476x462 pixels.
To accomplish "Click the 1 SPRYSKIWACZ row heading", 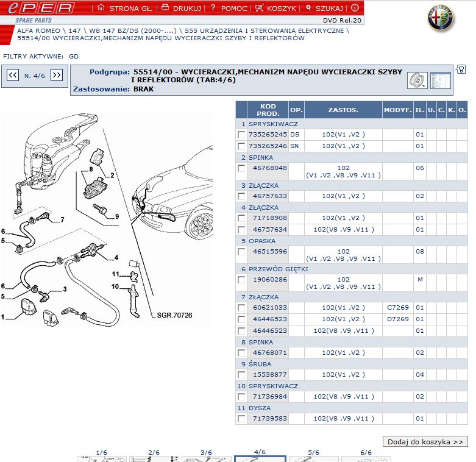I will tap(352, 124).
